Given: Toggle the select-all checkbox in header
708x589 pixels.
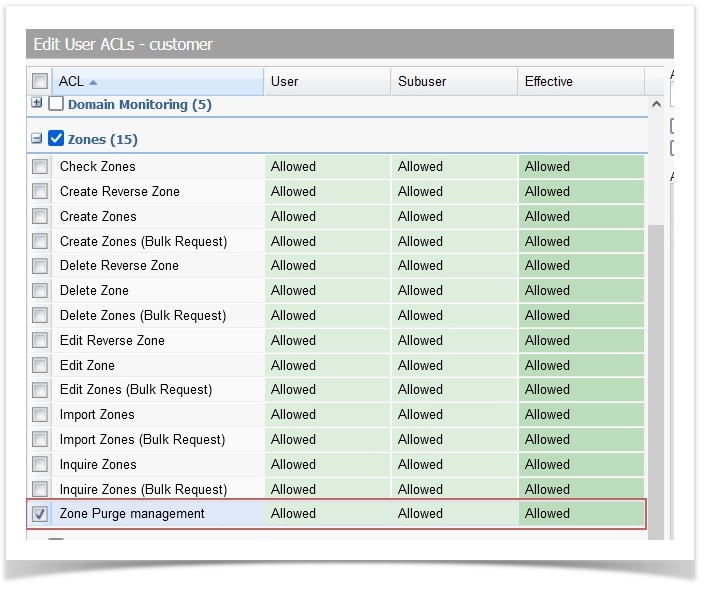Looking at the screenshot, I should [x=40, y=81].
